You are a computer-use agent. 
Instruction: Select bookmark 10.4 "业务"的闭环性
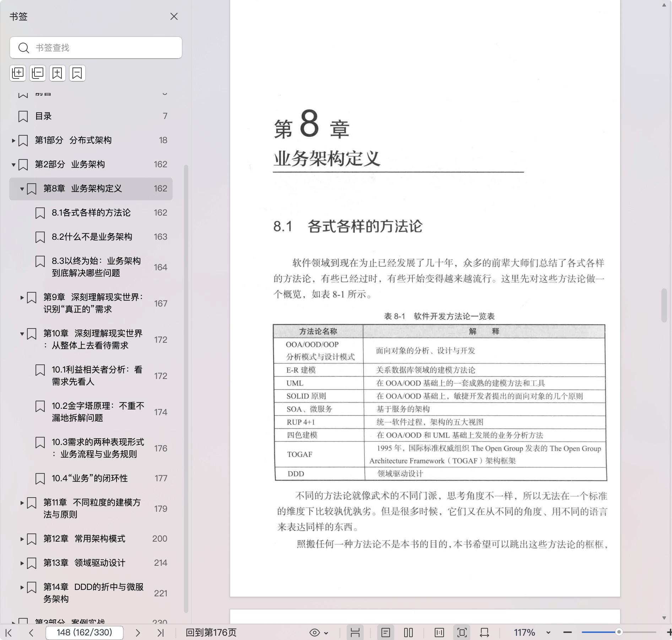coord(90,478)
